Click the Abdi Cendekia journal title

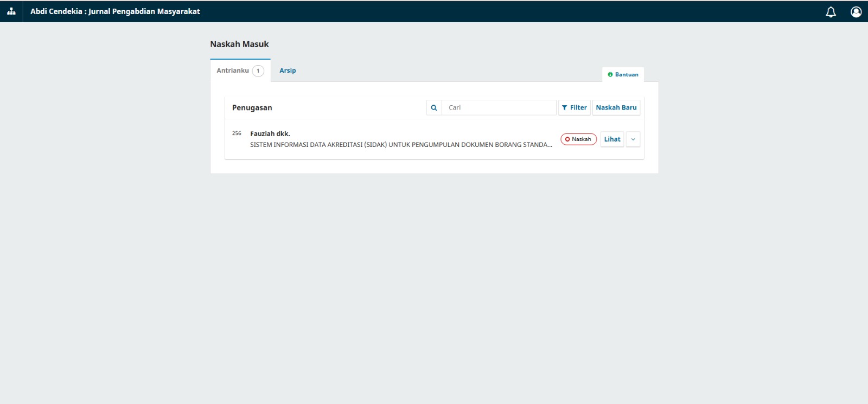pyautogui.click(x=115, y=11)
